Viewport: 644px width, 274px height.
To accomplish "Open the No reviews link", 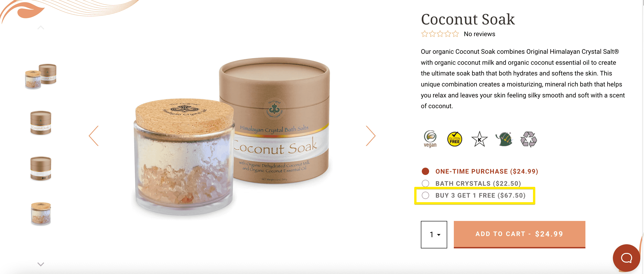I will point(479,34).
